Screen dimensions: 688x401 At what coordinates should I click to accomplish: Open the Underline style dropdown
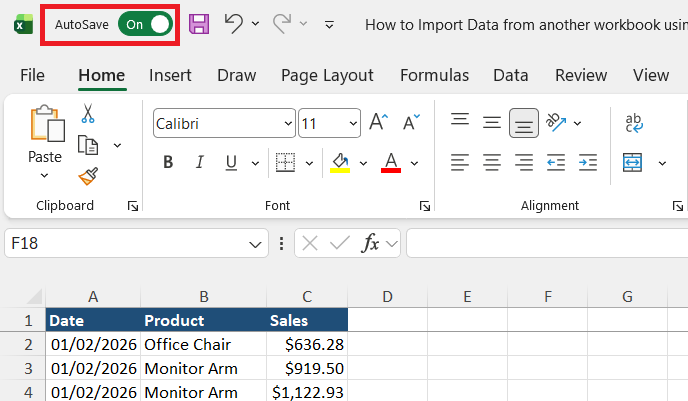coord(255,163)
